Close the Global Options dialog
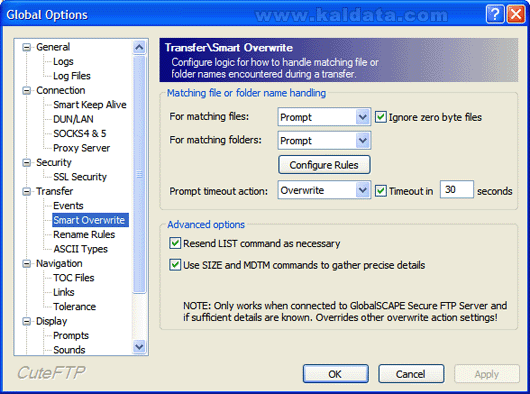 [516, 15]
